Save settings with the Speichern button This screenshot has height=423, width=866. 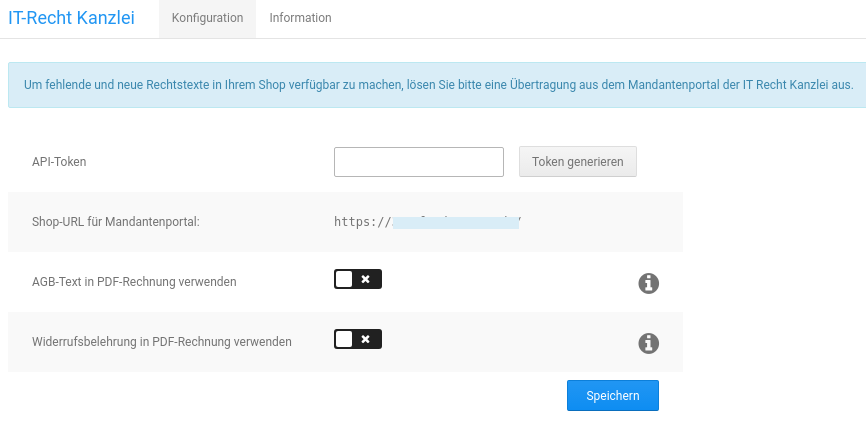[x=612, y=396]
